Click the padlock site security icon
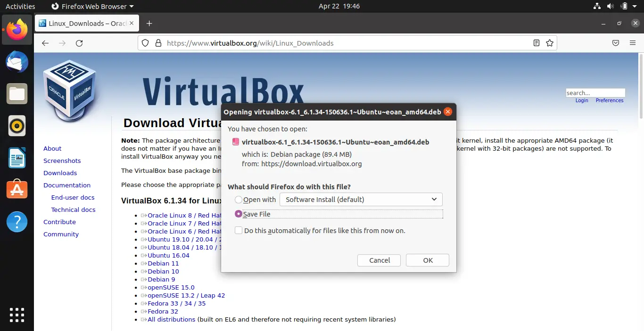The image size is (644, 331). [x=158, y=43]
